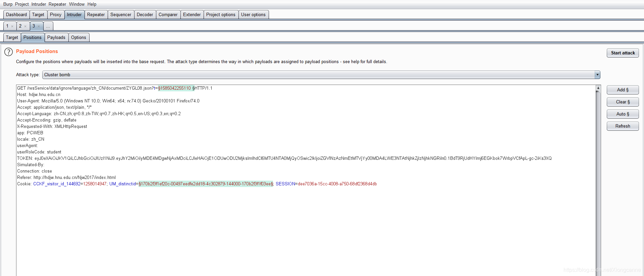
Task: Select Intruder attack tab 1
Action: tap(7, 26)
